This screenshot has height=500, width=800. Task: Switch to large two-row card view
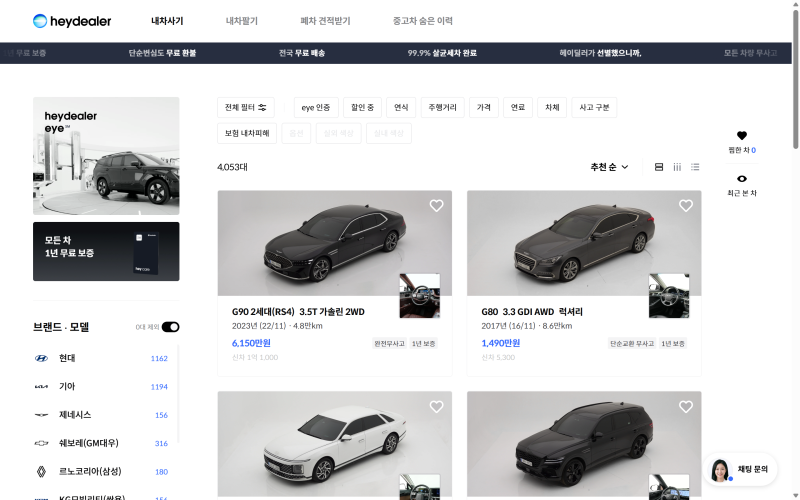tap(659, 167)
